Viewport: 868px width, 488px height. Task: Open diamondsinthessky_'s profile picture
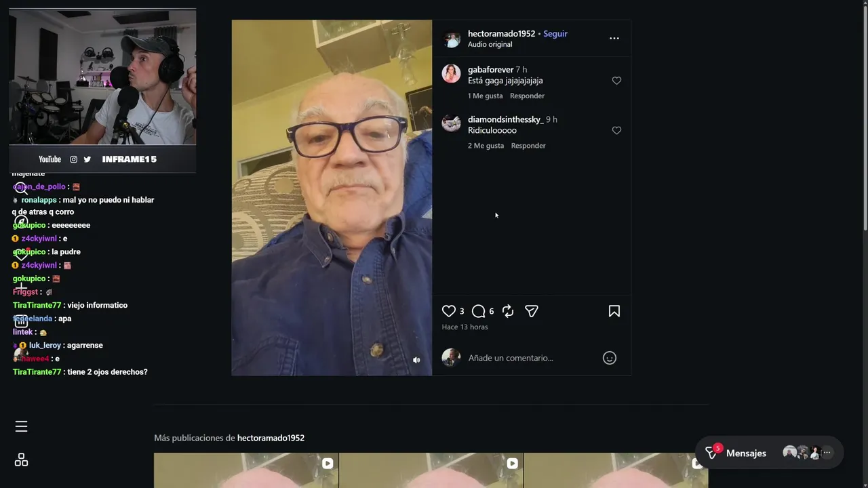(x=451, y=123)
